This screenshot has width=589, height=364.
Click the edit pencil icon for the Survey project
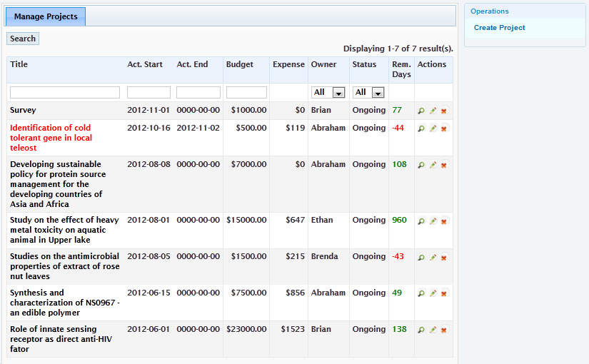[433, 111]
